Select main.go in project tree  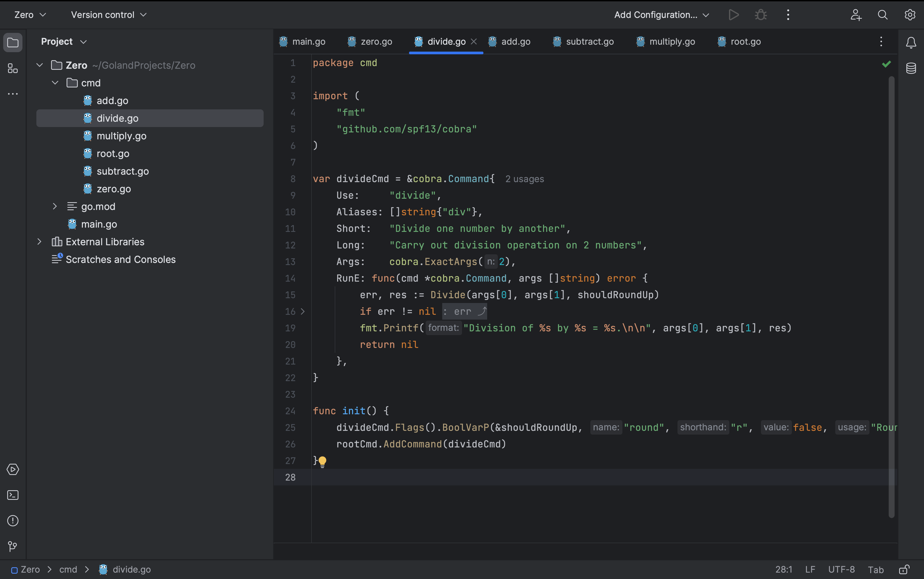tap(150, 224)
